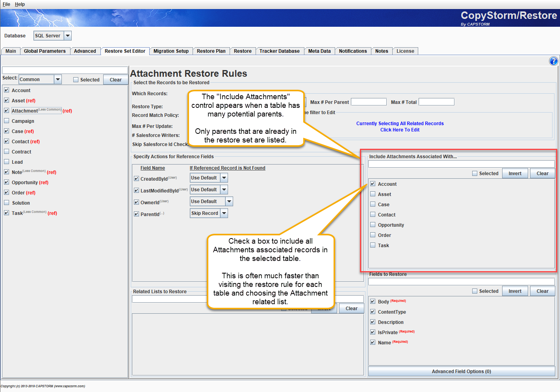Screen dimensions: 560x392
Task: Toggle the Contact (ref) table checkbox
Action: tap(7, 141)
